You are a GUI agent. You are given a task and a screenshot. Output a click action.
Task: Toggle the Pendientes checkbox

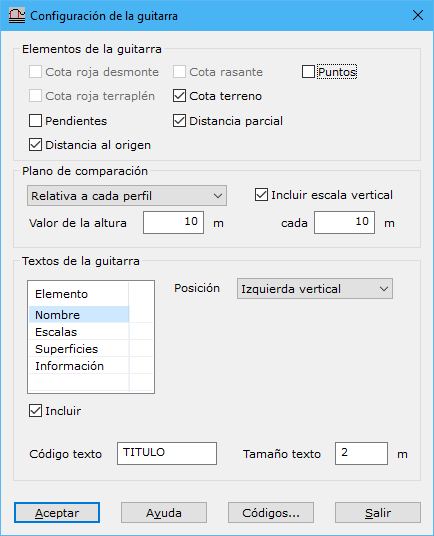pos(35,121)
